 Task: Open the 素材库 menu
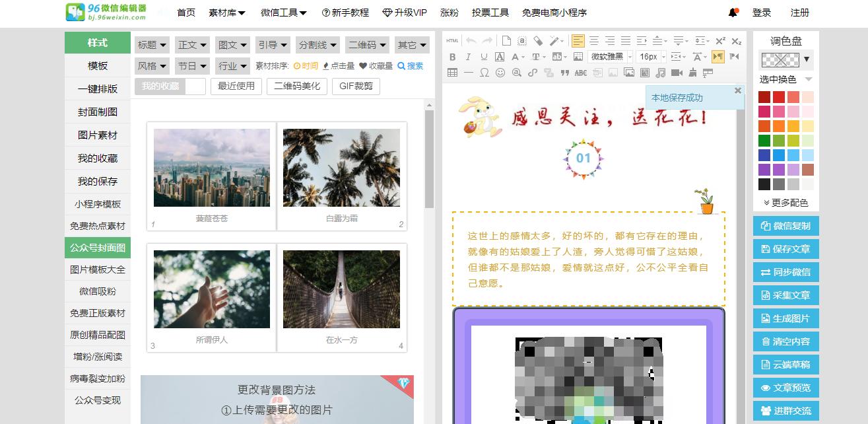tap(227, 12)
